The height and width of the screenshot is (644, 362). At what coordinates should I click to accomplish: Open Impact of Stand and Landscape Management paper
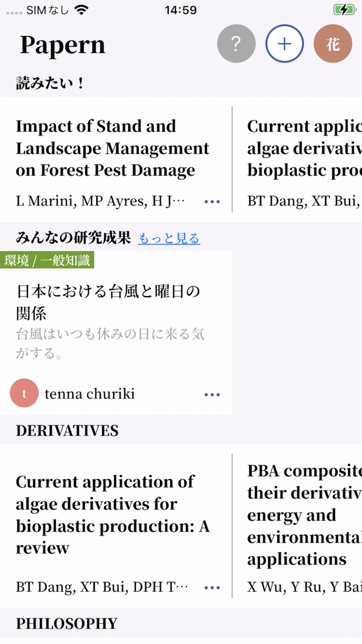point(113,148)
